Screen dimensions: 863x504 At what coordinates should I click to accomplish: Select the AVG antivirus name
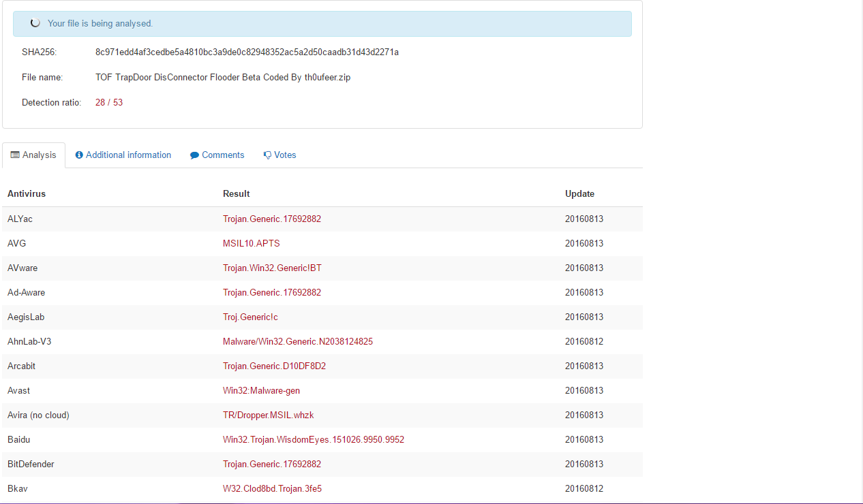pyautogui.click(x=17, y=244)
